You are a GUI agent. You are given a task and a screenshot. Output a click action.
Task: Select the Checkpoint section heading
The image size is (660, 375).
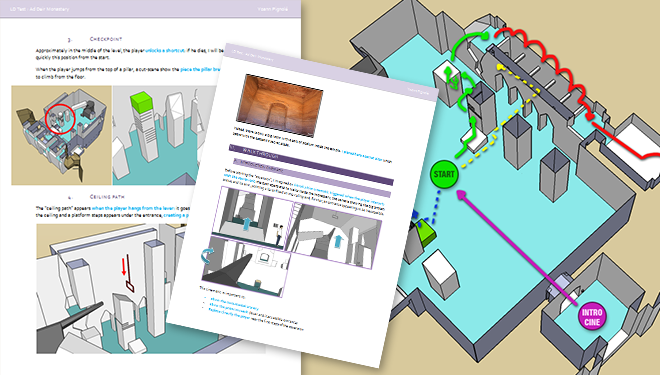coord(106,39)
